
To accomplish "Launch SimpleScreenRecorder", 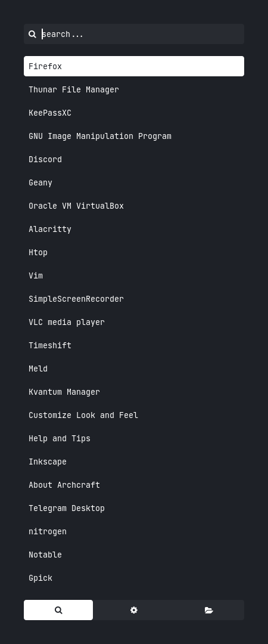I will (x=134, y=299).
